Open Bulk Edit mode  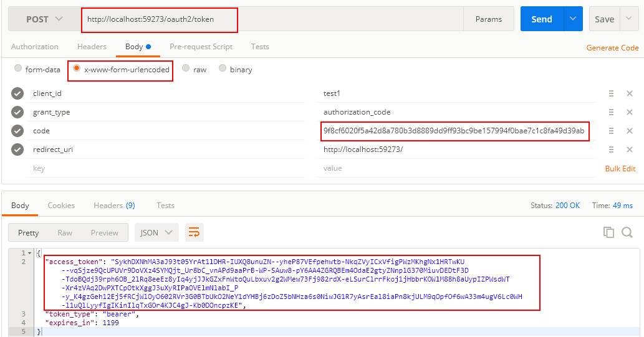[620, 169]
